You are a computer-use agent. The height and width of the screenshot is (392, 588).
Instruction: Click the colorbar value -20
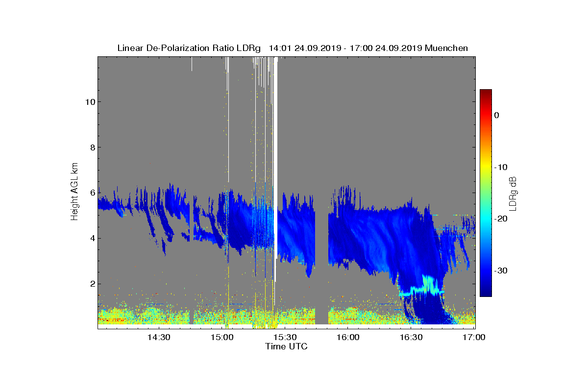pyautogui.click(x=501, y=219)
